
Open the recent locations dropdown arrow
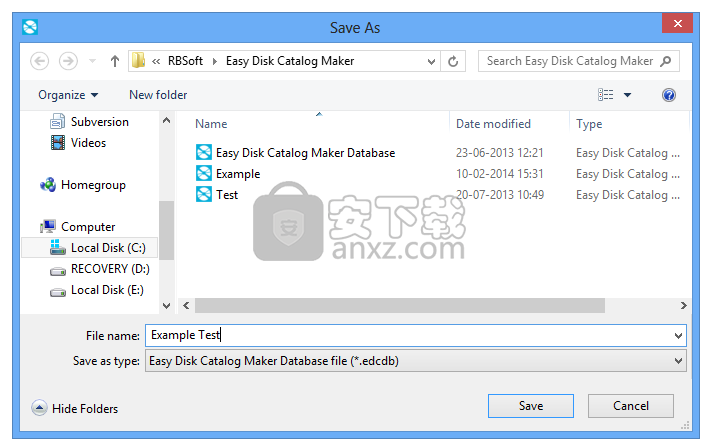click(93, 61)
